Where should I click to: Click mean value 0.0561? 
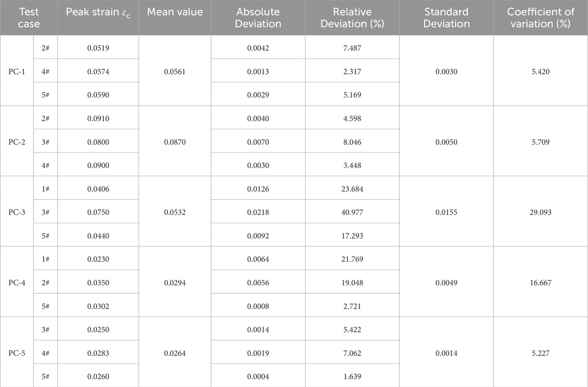tap(175, 71)
